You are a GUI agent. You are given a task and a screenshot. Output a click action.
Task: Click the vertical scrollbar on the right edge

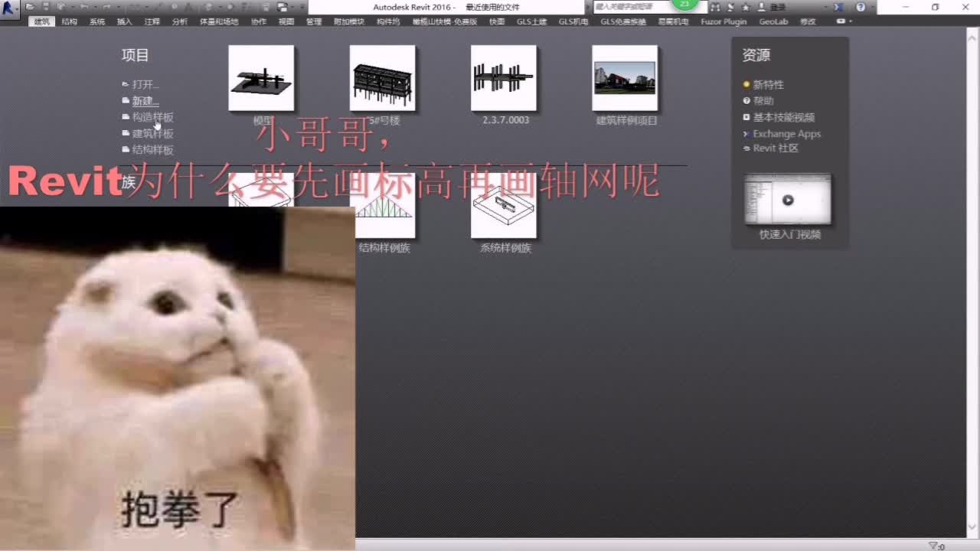click(x=974, y=282)
